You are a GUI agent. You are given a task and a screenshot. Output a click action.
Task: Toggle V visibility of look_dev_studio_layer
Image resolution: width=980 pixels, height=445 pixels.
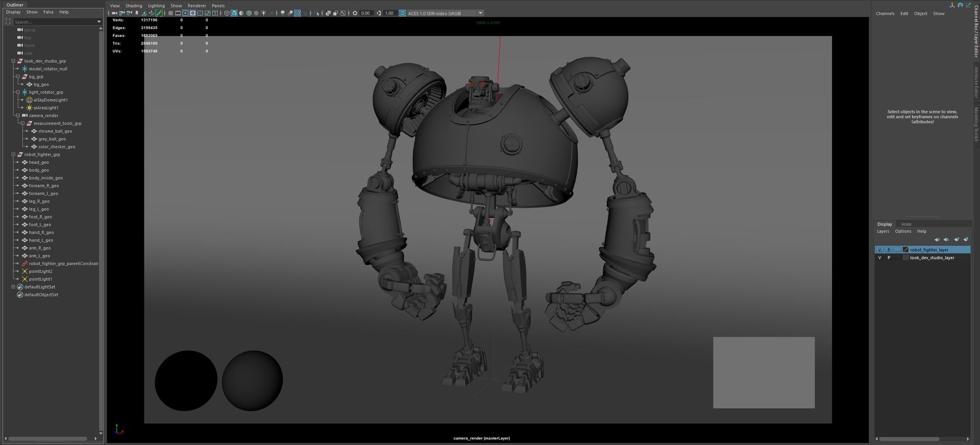pos(879,257)
